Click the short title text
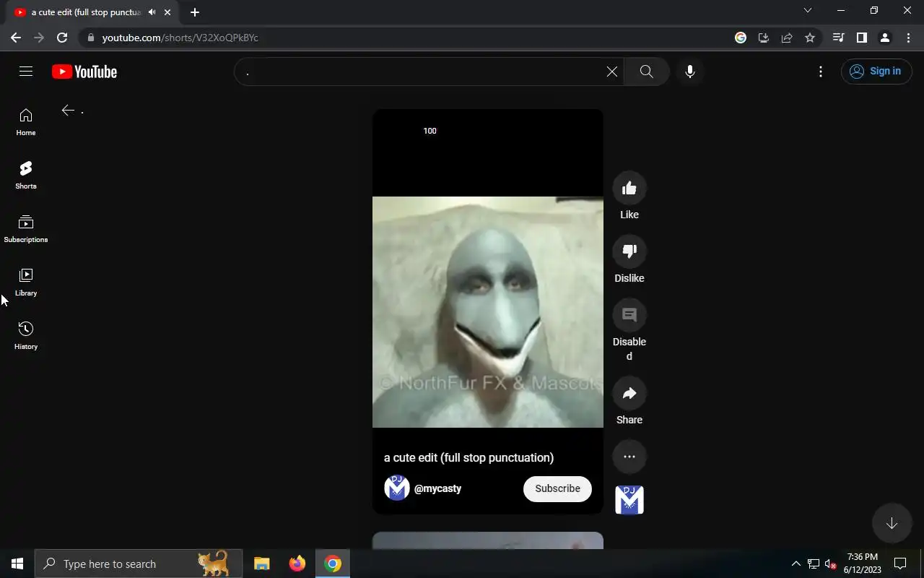 (x=469, y=457)
